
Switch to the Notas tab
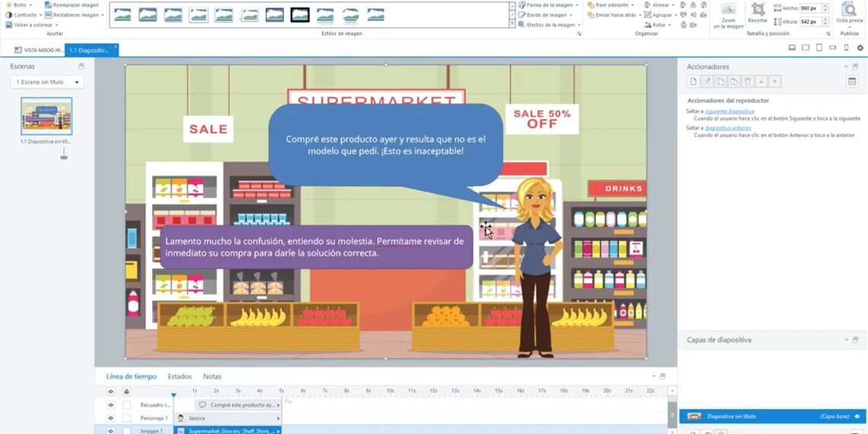tap(212, 376)
